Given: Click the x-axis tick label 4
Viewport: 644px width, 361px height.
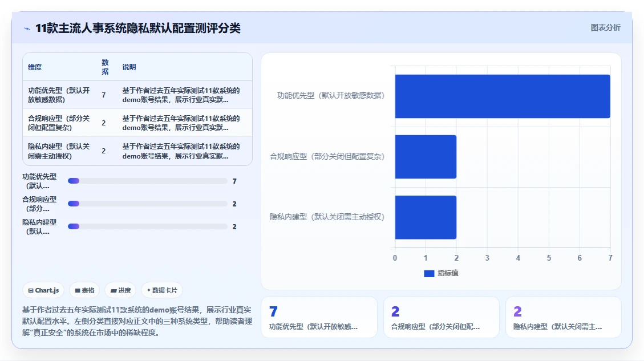Looking at the screenshot, I should click(x=518, y=258).
